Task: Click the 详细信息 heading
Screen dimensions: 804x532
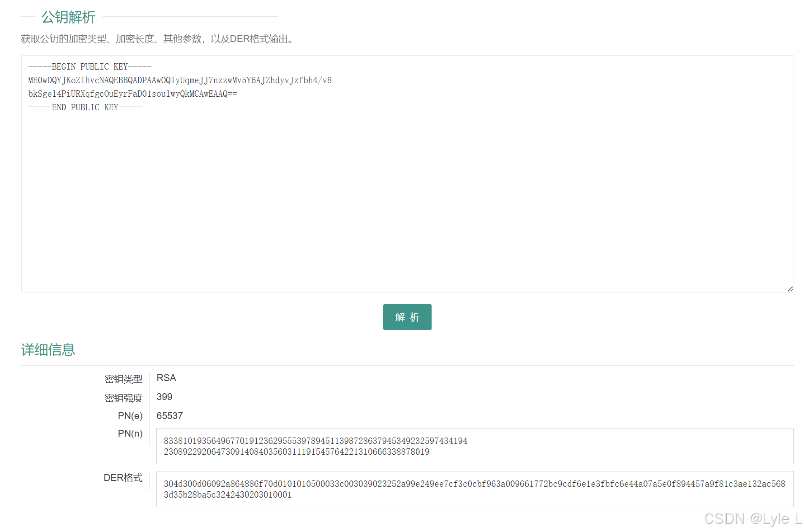Action: point(48,349)
